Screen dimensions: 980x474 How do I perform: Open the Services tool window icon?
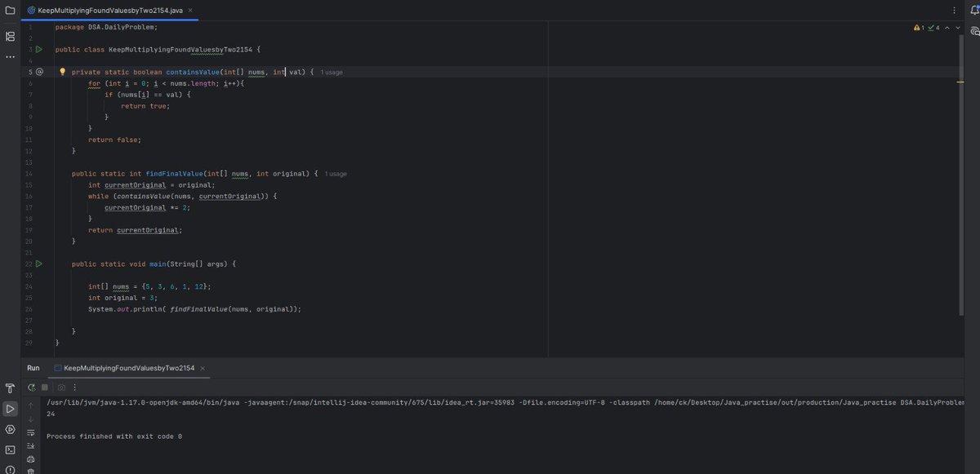pyautogui.click(x=10, y=429)
